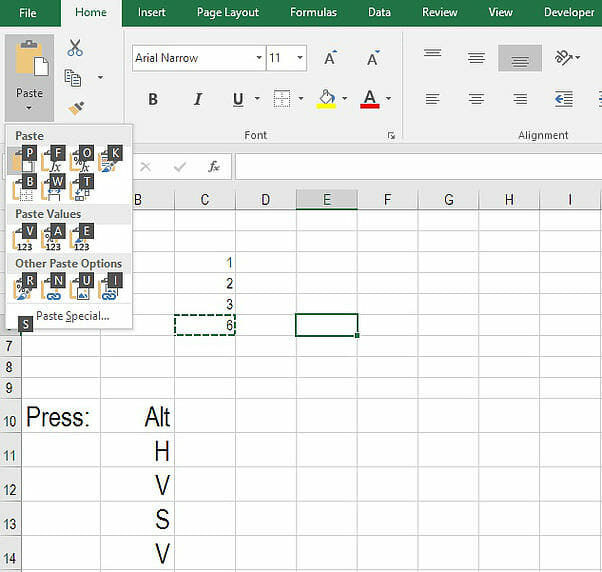Toggle Italic formatting
Image resolution: width=602 pixels, height=572 pixels.
click(198, 99)
